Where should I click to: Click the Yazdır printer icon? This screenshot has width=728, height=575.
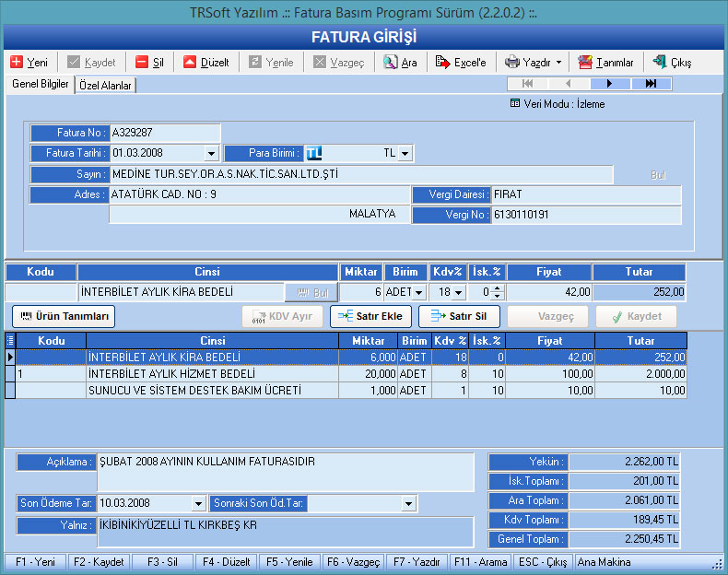(x=511, y=62)
